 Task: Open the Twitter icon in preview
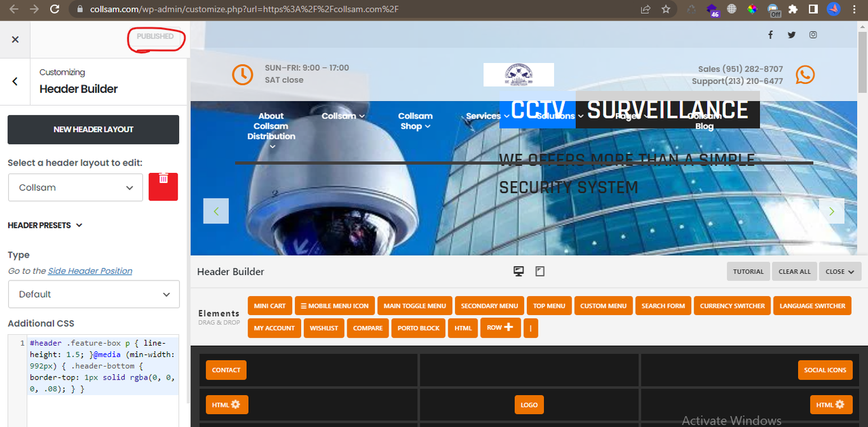tap(791, 35)
